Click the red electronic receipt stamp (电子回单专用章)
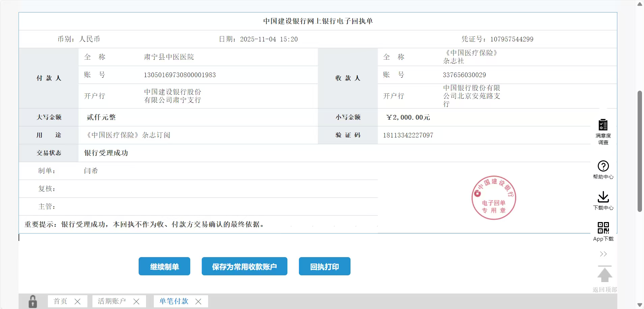644x309 pixels. point(494,198)
